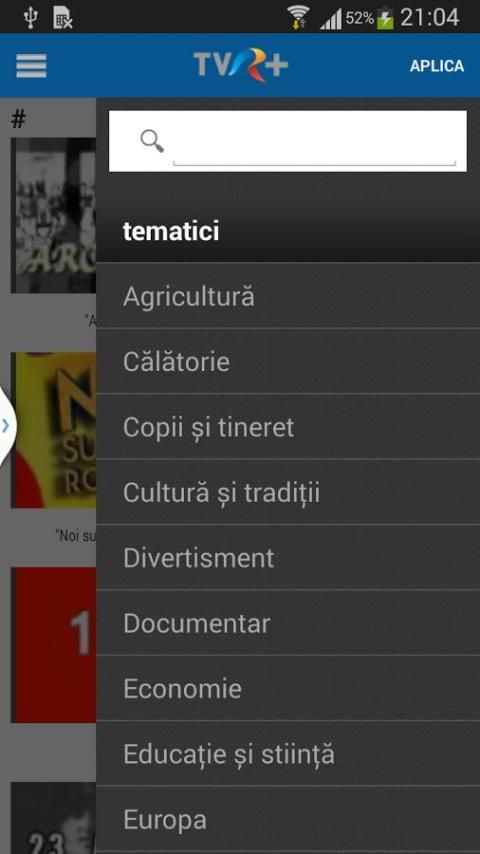Tap the Wi-Fi signal status icon
Screen dimensions: 480x854
tap(298, 17)
